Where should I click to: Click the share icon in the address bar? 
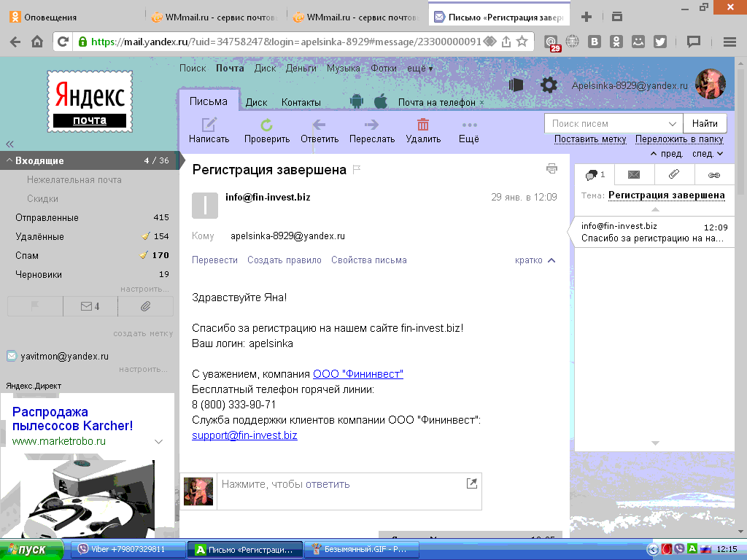click(506, 42)
